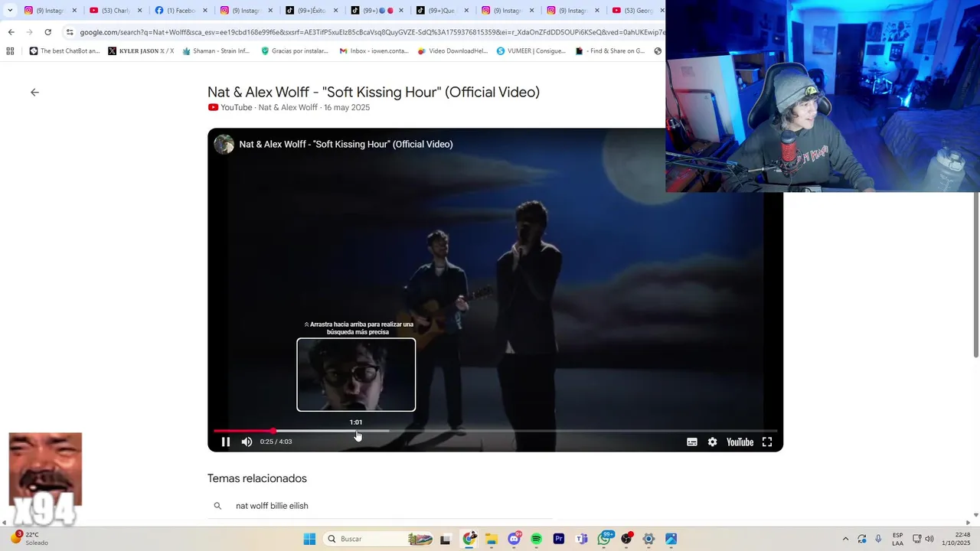Open Spotify from the taskbar
980x551 pixels.
click(537, 539)
